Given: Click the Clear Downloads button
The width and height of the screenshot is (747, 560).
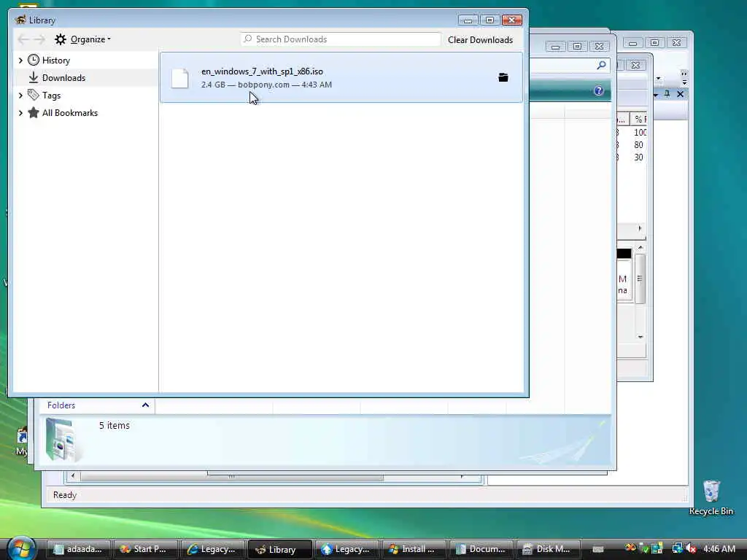Looking at the screenshot, I should [x=480, y=40].
